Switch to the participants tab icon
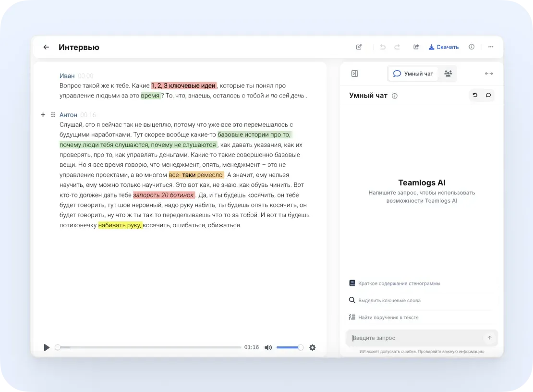 point(448,73)
